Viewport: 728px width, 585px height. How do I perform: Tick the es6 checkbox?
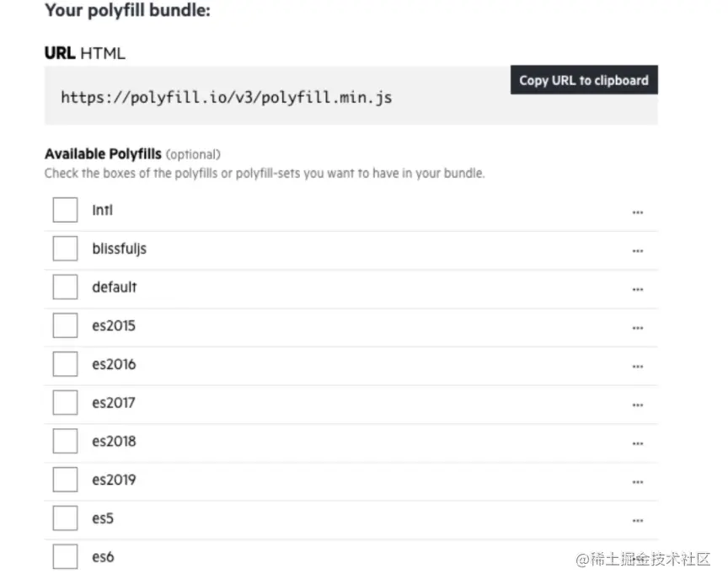click(x=65, y=557)
